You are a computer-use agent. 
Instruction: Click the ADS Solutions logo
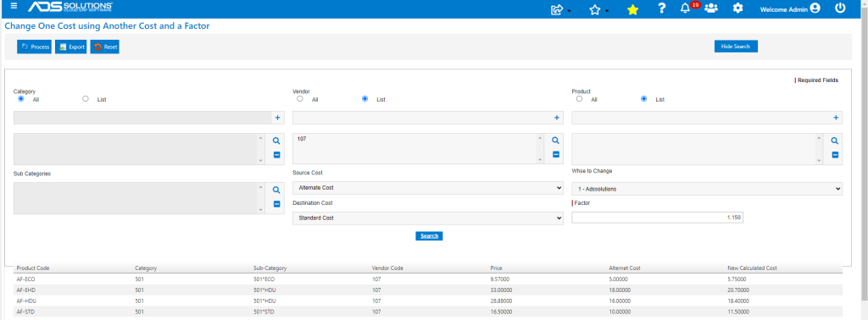coord(70,7)
